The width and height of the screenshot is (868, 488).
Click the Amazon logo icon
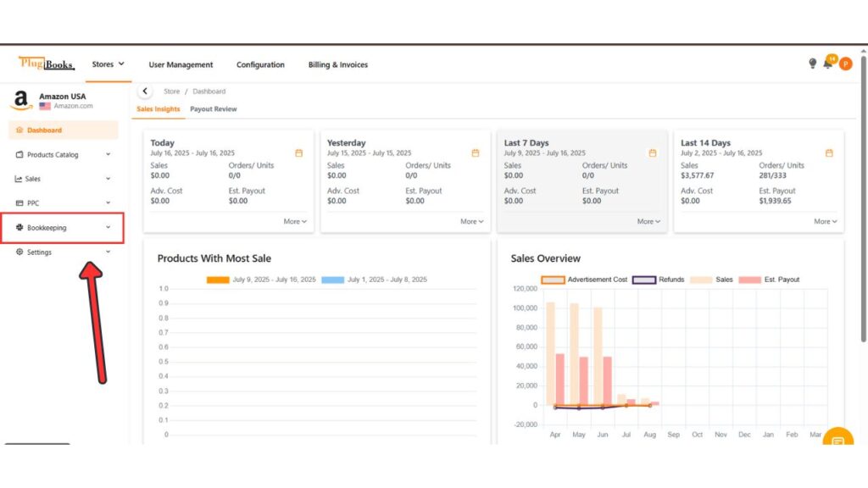click(20, 100)
